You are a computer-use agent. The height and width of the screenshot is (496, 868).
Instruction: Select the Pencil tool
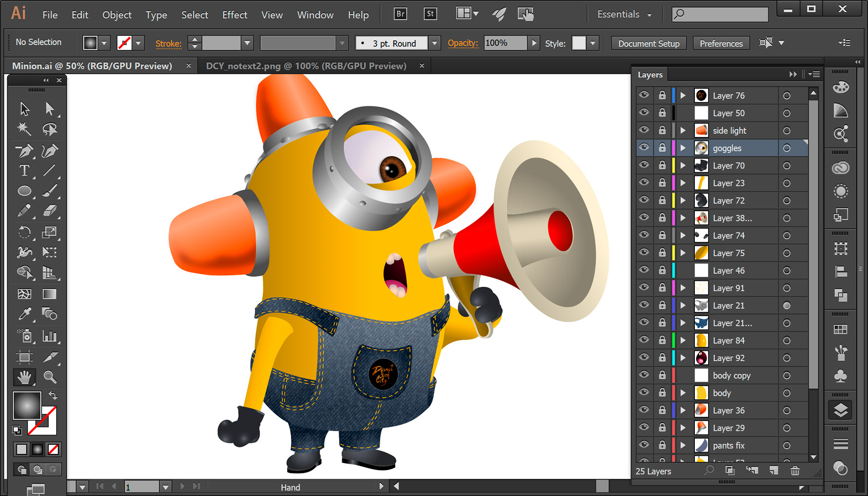click(24, 211)
